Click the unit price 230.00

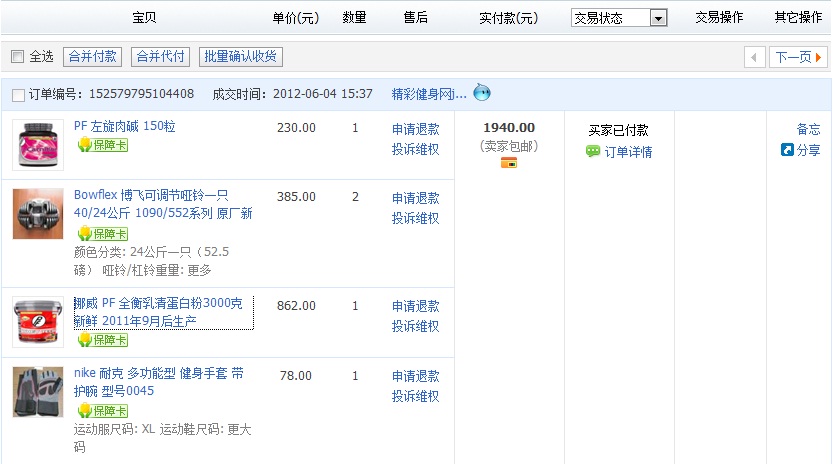click(x=296, y=128)
